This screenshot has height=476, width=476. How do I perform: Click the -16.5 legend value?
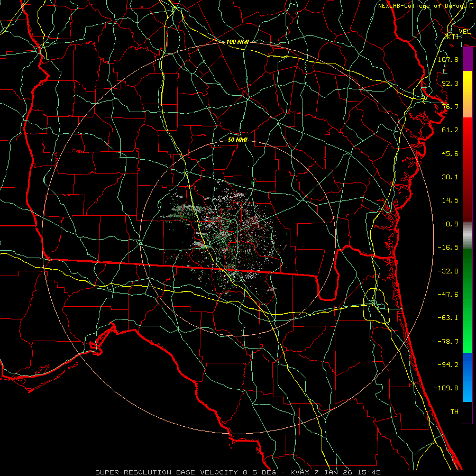pos(448,248)
